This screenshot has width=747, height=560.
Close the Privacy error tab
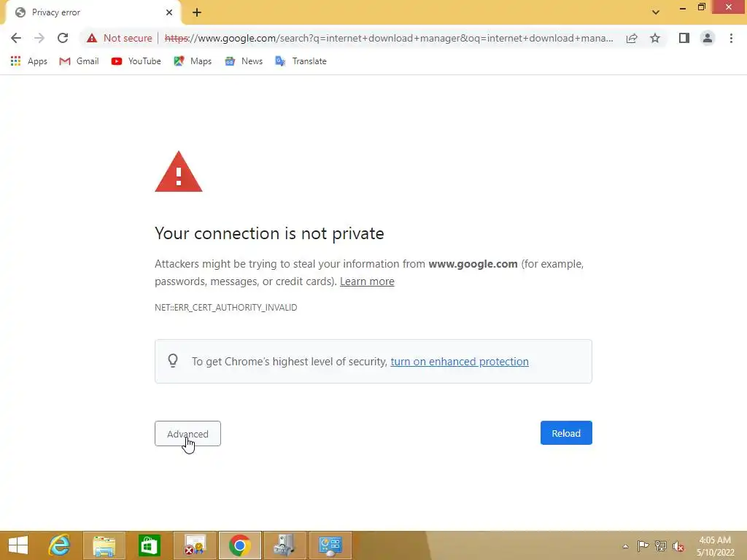169,12
